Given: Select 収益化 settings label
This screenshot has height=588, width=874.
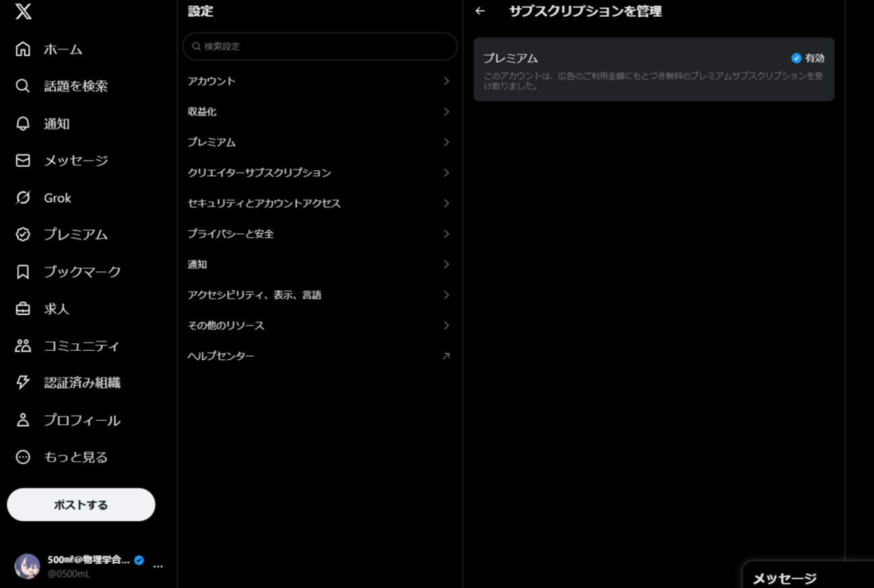Looking at the screenshot, I should [202, 112].
